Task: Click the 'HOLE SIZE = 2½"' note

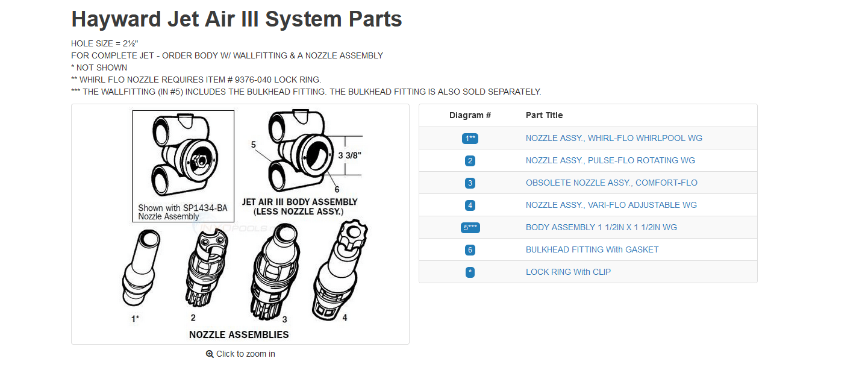Action: [105, 43]
